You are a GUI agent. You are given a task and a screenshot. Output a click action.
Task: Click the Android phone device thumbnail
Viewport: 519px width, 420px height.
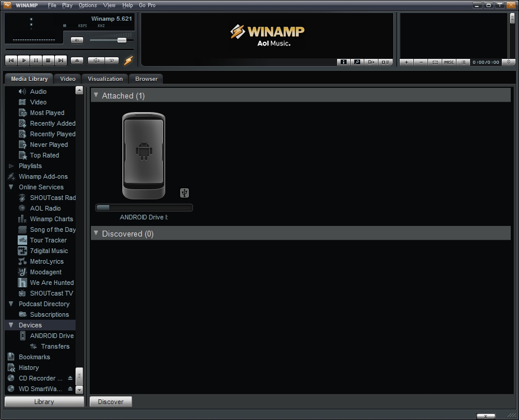tap(143, 156)
